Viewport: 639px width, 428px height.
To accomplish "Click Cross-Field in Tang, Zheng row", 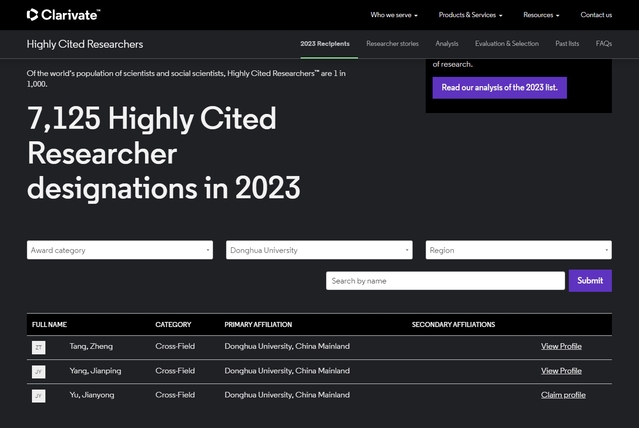I will pos(175,346).
